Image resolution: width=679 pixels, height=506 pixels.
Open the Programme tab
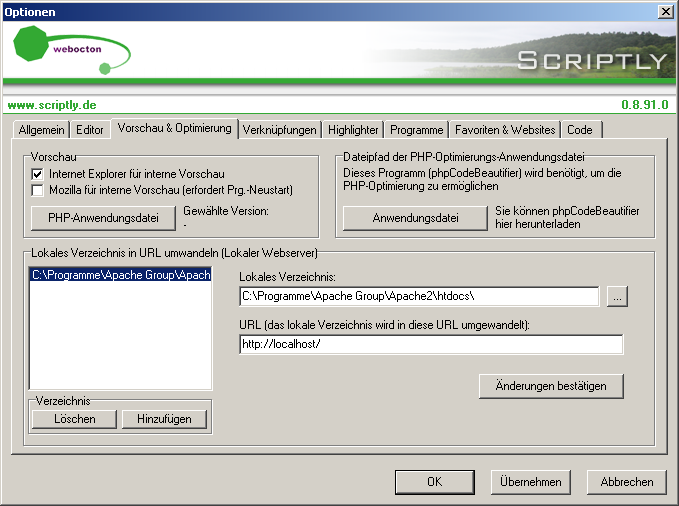click(417, 130)
